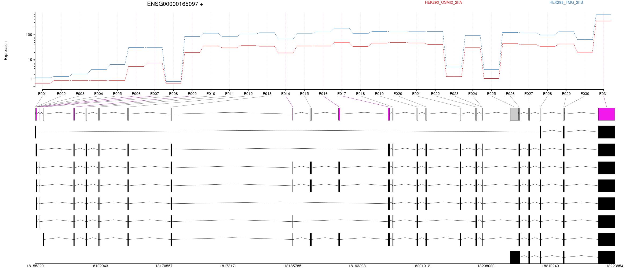
Task: Click exon label E020
Action: (x=398, y=94)
